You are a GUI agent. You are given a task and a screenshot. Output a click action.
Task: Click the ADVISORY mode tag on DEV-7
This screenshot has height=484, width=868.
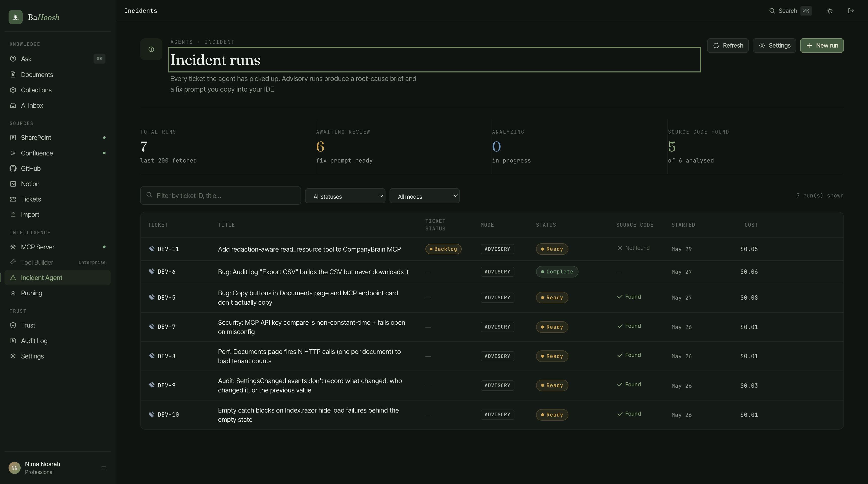pos(497,327)
